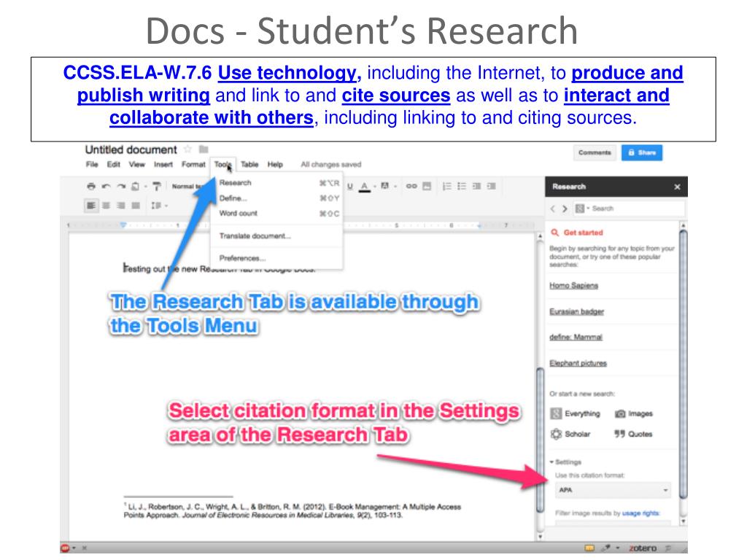Click the Untitled document title
Screen dimensions: 747x560
click(131, 150)
